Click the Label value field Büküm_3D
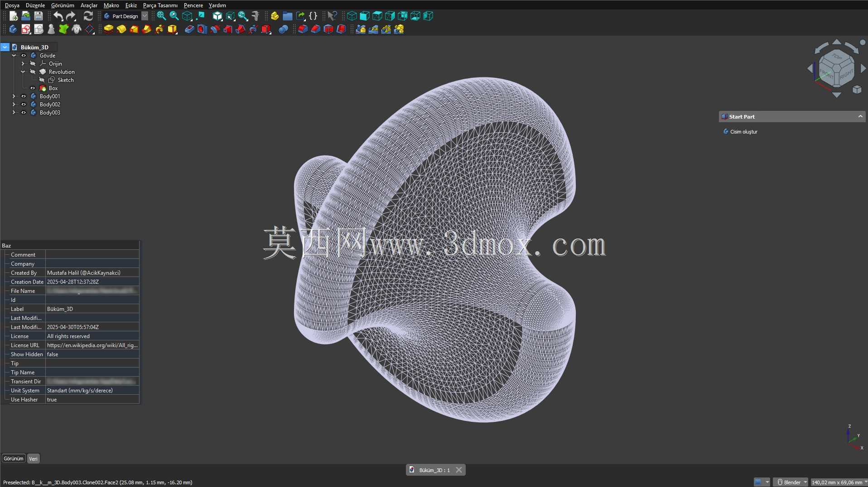This screenshot has height=487, width=868. [92, 309]
